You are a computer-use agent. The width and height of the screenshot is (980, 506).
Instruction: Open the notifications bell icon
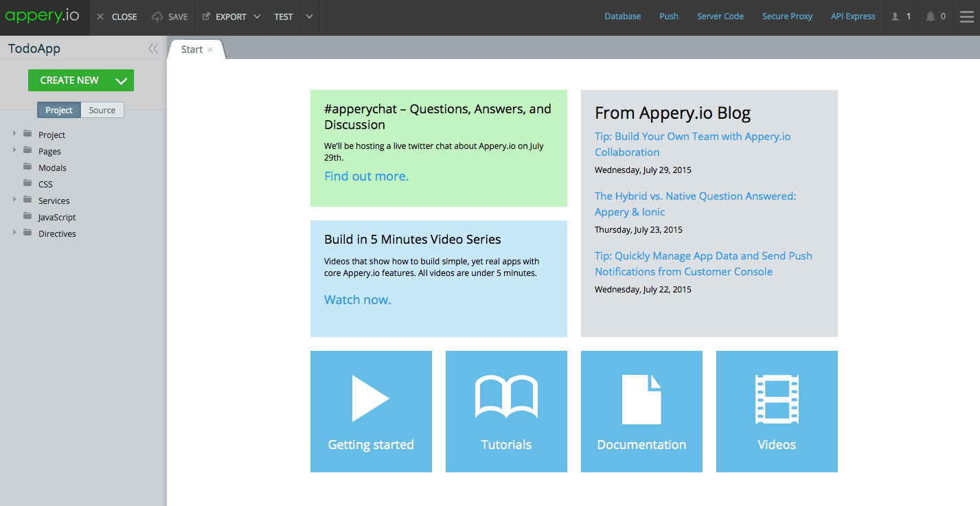(931, 16)
